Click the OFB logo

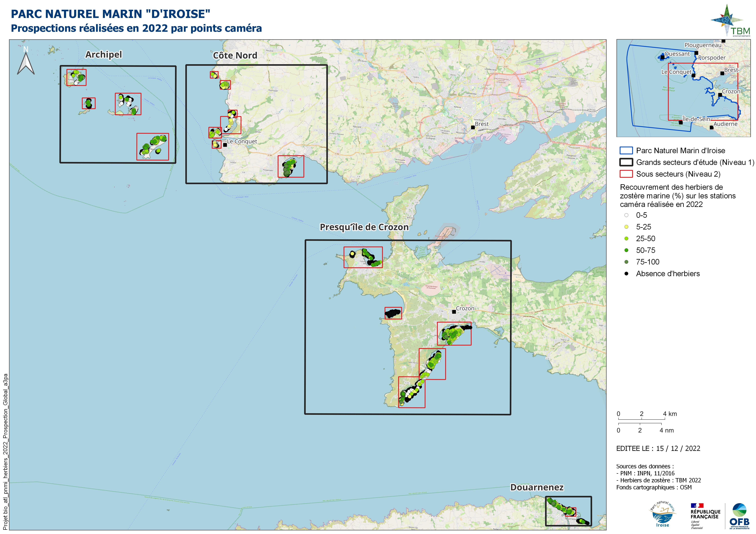[x=740, y=516]
